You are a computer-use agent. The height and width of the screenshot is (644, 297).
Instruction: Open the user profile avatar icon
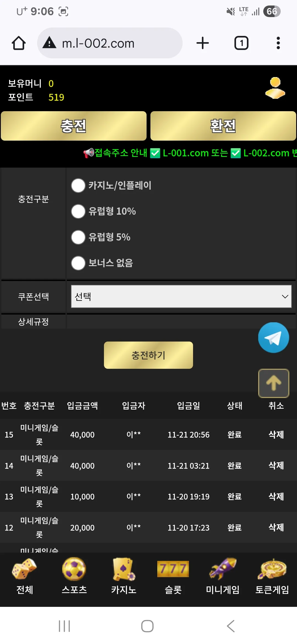click(x=275, y=88)
